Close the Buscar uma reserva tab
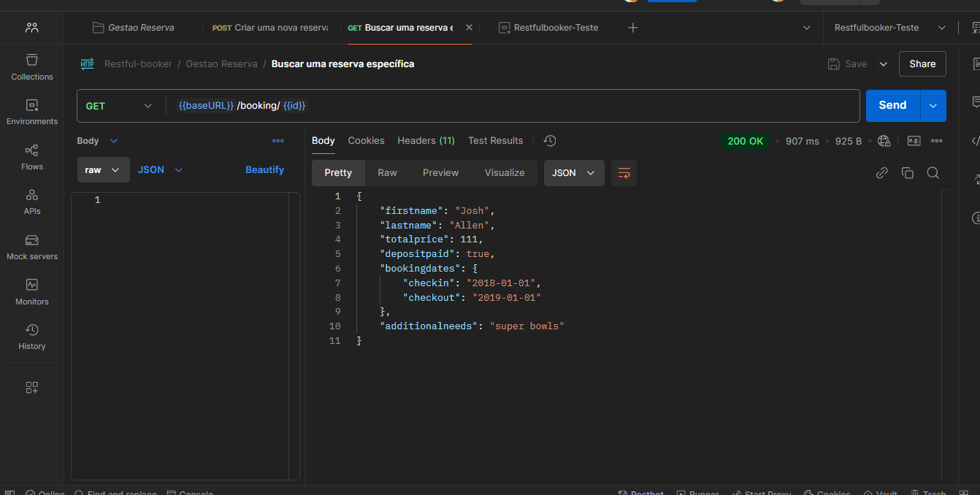Image resolution: width=980 pixels, height=495 pixels. [469, 28]
